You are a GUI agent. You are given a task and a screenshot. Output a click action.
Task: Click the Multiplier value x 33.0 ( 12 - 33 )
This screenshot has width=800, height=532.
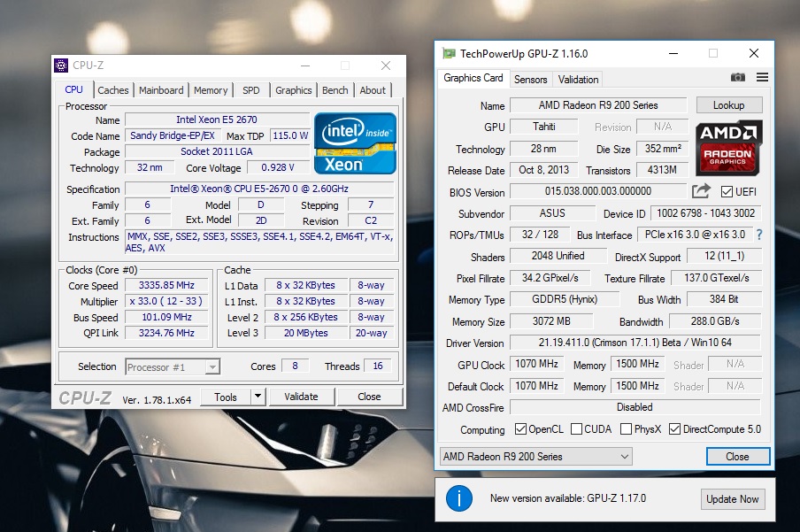tap(167, 301)
